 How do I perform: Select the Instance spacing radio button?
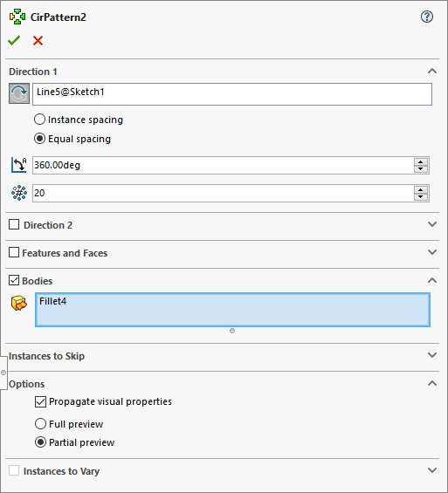point(39,120)
